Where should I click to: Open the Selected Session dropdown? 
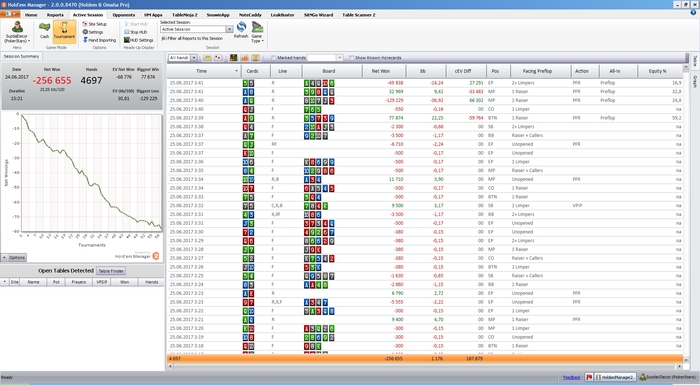tap(229, 29)
